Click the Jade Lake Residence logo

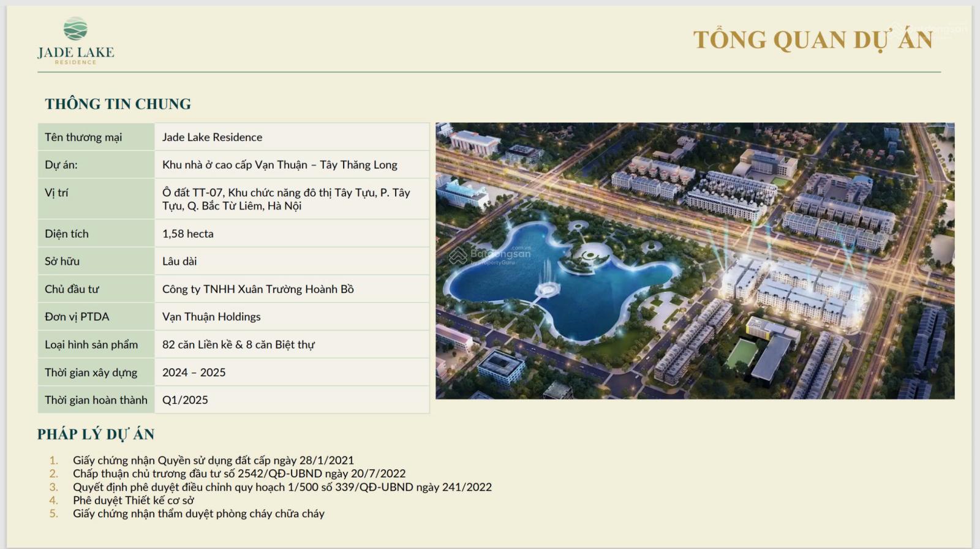[75, 41]
